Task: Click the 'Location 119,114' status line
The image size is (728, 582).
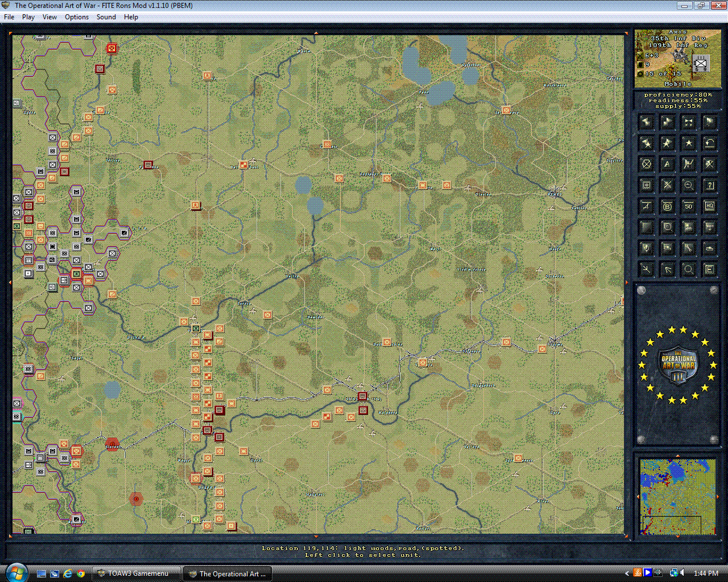Action: click(363, 548)
